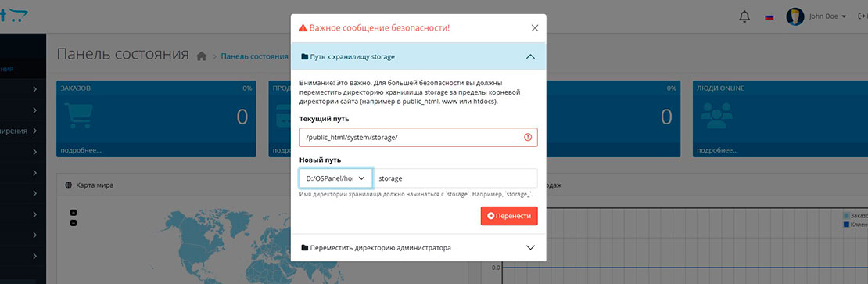Click the red Перенести button
This screenshot has height=284, width=868.
[x=509, y=216]
